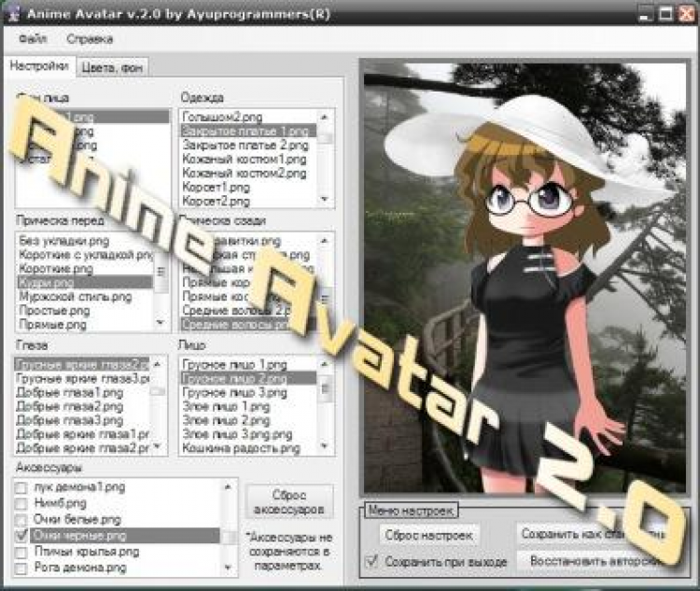This screenshot has height=591, width=700.
Task: Choose Кожаный костюм1.png outfit
Action: 247,159
